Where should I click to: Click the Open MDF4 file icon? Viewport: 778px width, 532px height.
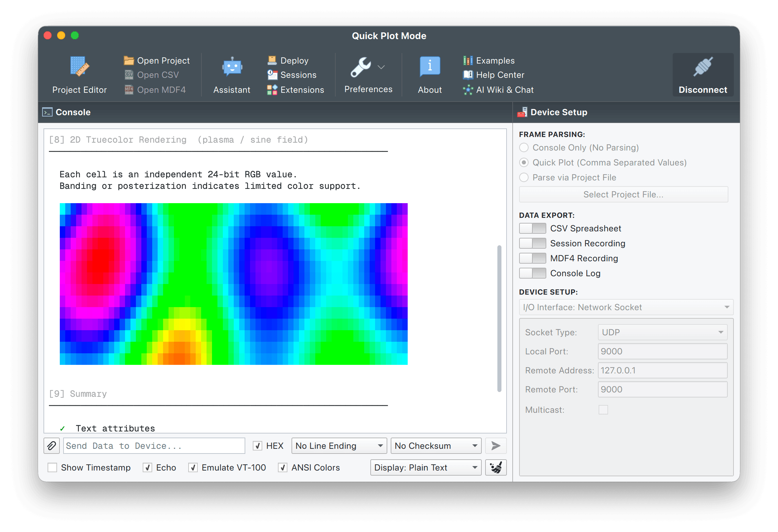click(x=129, y=90)
